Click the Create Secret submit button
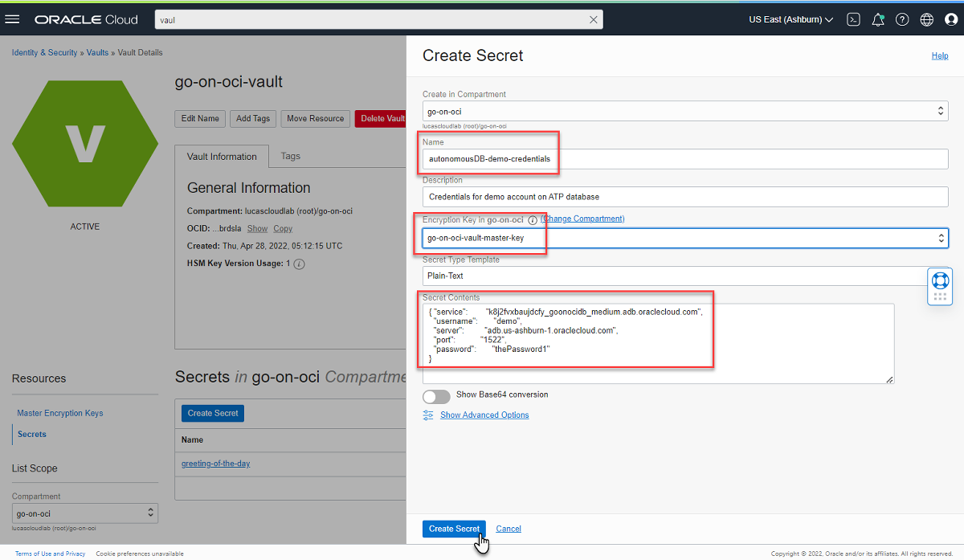 coord(454,529)
